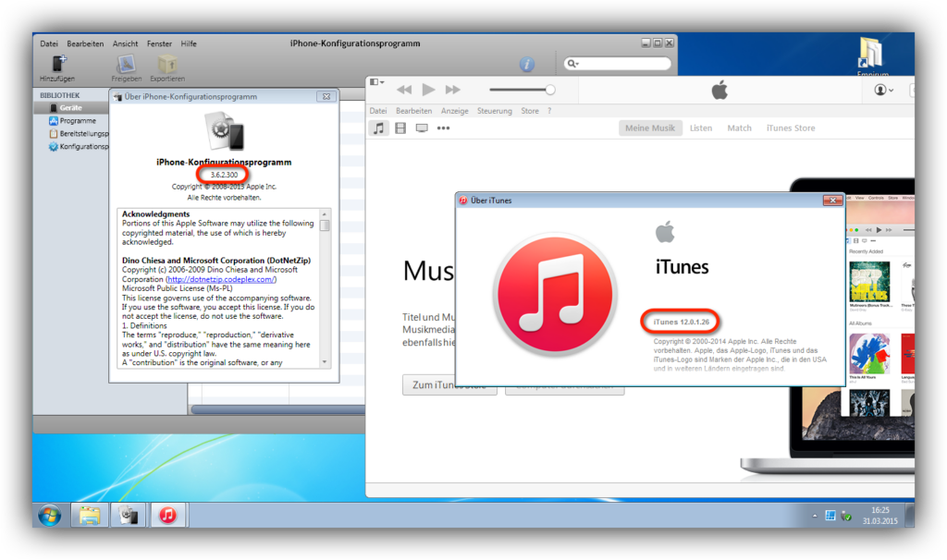Open Ansicht menu in iPhone-Konfigurationsprogramm
The height and width of the screenshot is (560, 947).
125,43
